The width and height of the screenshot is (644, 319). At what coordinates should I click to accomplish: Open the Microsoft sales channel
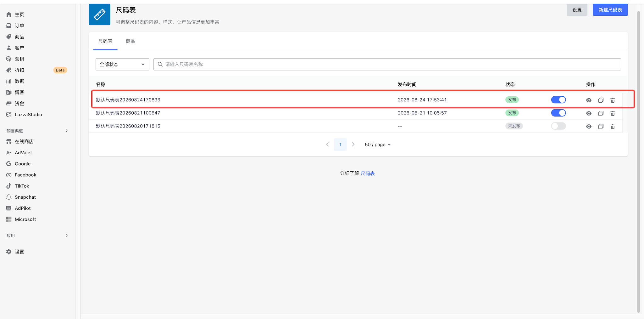pyautogui.click(x=25, y=219)
